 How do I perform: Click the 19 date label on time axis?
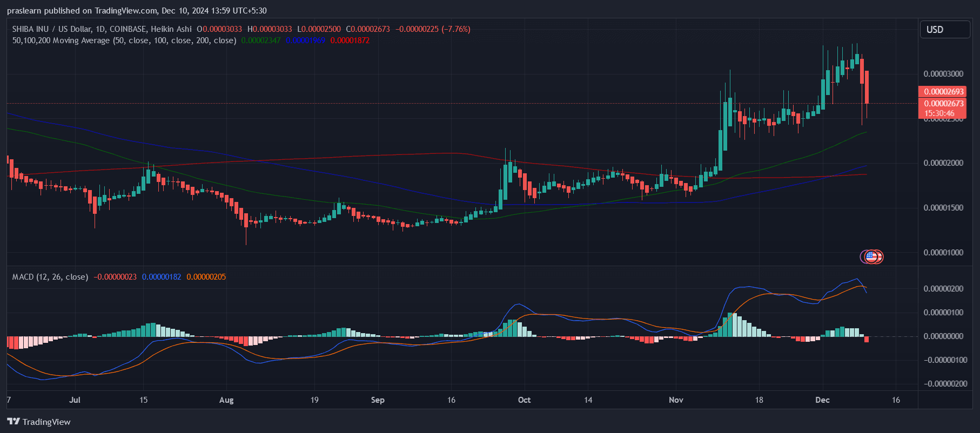[314, 400]
